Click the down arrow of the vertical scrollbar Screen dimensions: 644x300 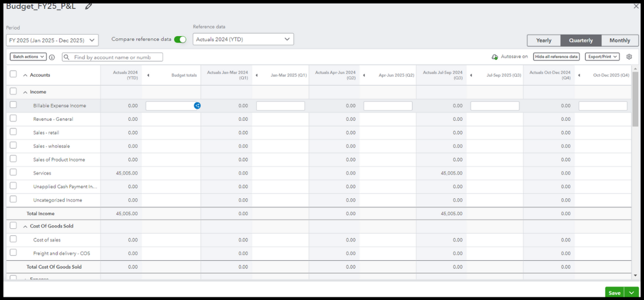[635, 275]
